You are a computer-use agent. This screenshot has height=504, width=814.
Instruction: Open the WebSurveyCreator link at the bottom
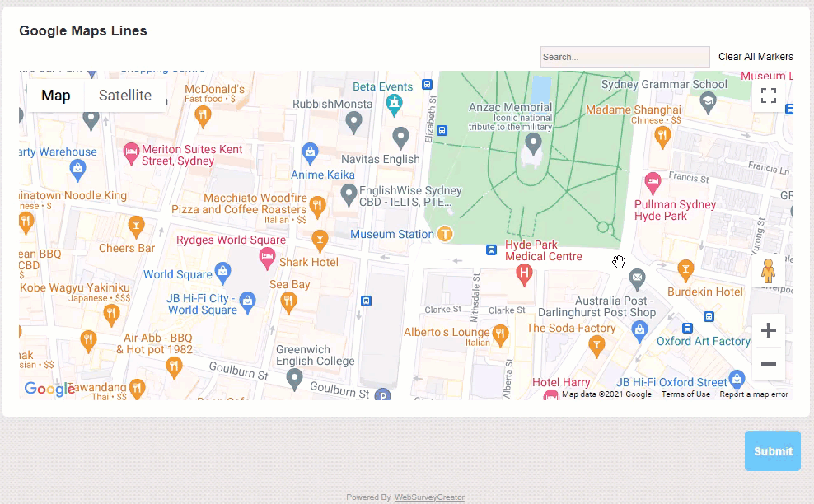coord(428,497)
